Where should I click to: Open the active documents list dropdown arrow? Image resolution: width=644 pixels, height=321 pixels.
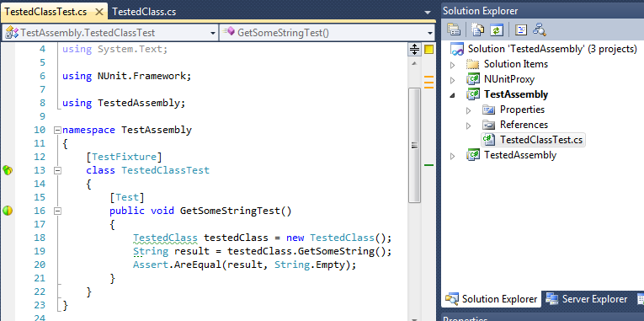(428, 13)
